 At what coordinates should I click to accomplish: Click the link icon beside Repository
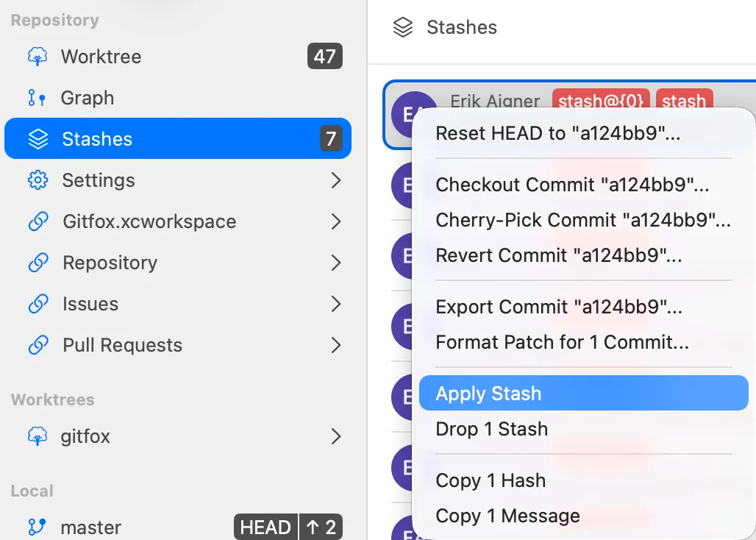point(38,263)
